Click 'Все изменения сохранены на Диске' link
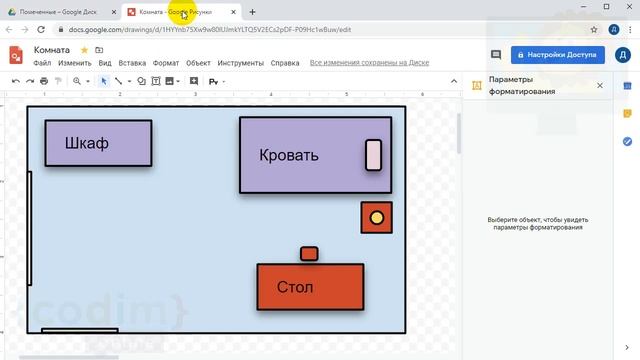640x360 pixels. click(369, 63)
